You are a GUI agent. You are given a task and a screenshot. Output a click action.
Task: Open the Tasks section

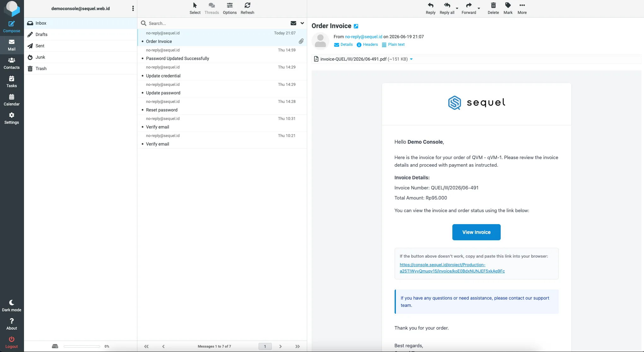[x=12, y=82]
